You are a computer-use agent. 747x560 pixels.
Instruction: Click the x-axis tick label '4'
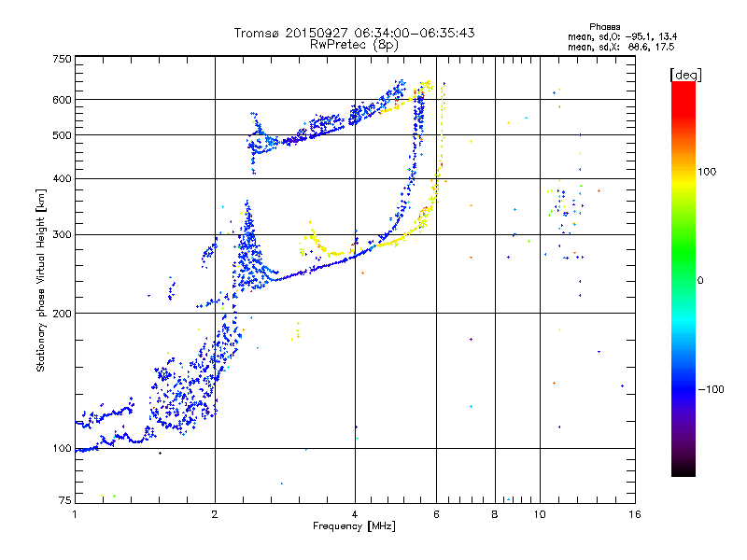coord(355,514)
